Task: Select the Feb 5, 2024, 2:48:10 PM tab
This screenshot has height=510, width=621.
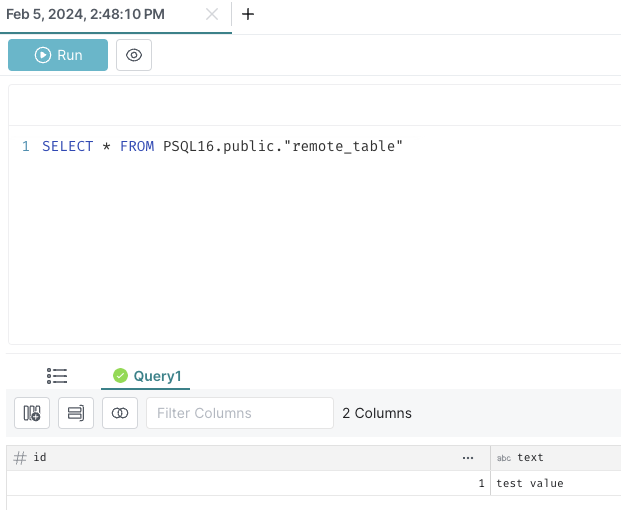Action: pyautogui.click(x=85, y=14)
